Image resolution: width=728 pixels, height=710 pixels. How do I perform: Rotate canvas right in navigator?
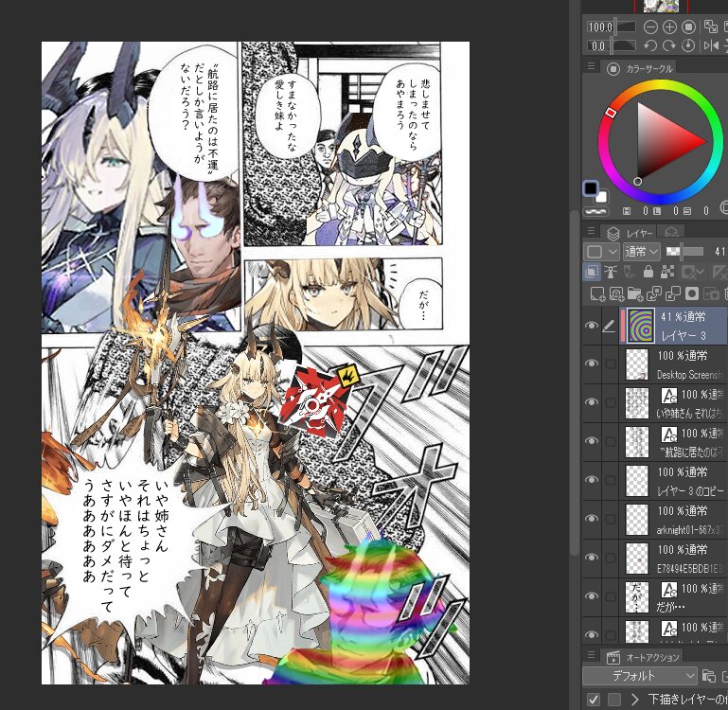coord(669,45)
